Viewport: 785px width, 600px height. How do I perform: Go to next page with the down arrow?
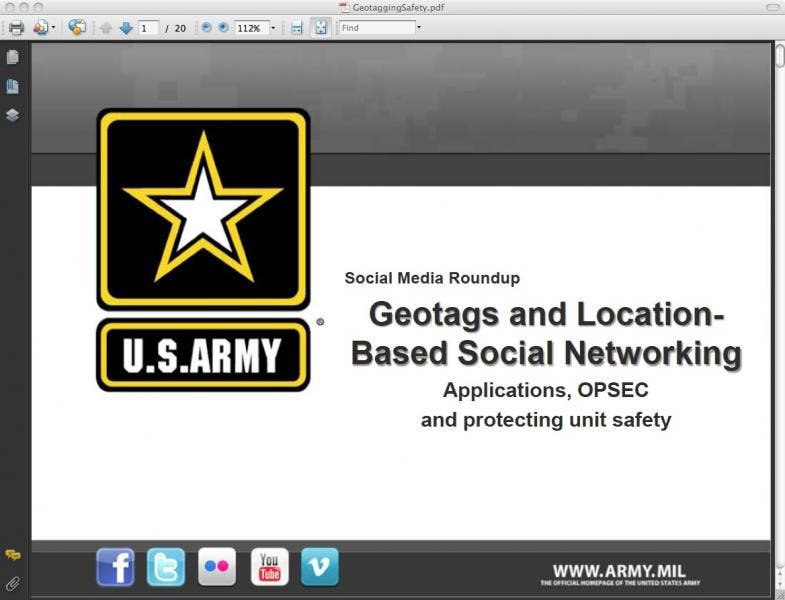[126, 28]
